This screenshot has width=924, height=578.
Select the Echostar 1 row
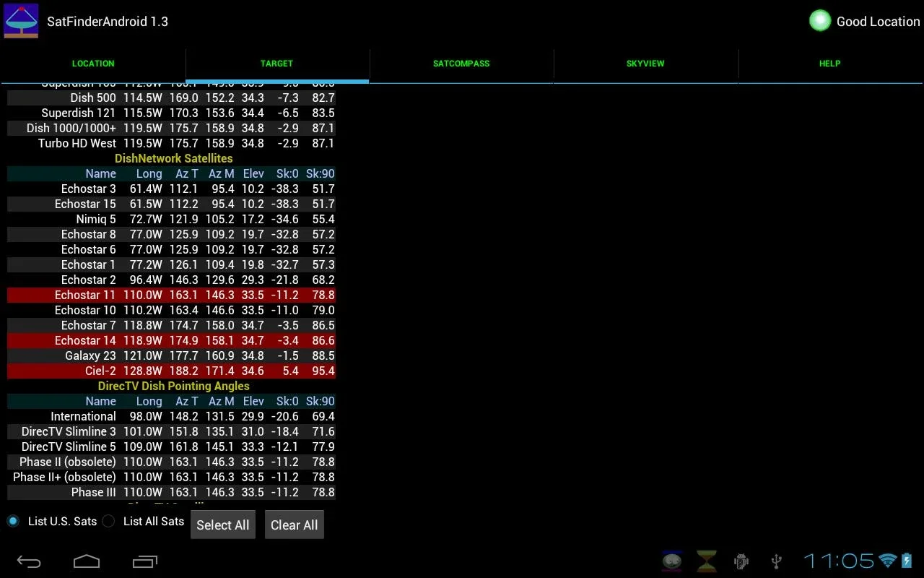click(x=171, y=264)
